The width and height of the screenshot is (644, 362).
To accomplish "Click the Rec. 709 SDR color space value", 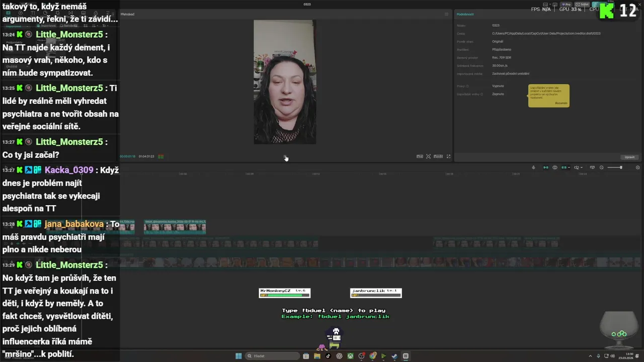I will [x=503, y=57].
